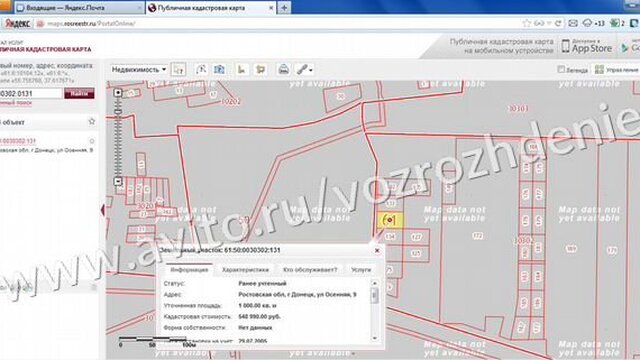Viewport: 640px width, 360px height.
Task: Toggle the Легенда checkbox
Action: pos(561,69)
